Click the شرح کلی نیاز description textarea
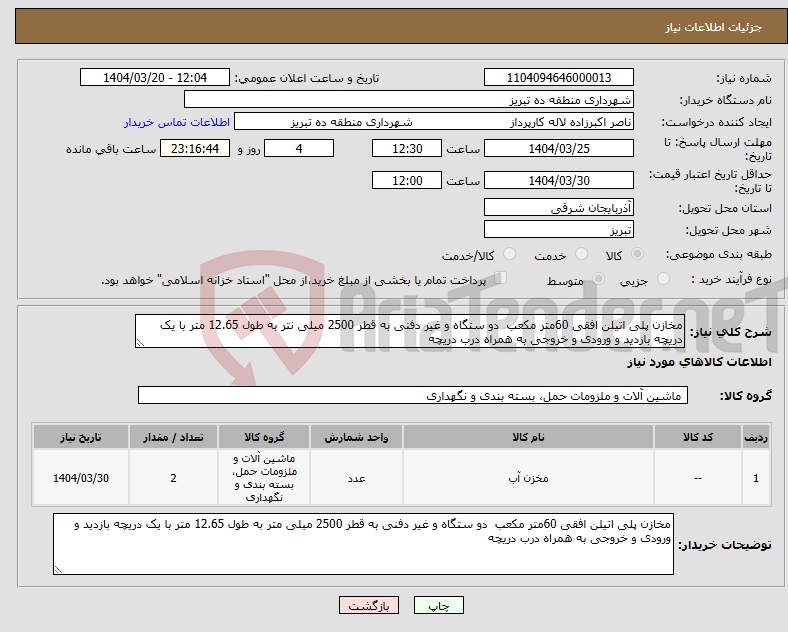This screenshot has height=632, width=788. tap(410, 332)
